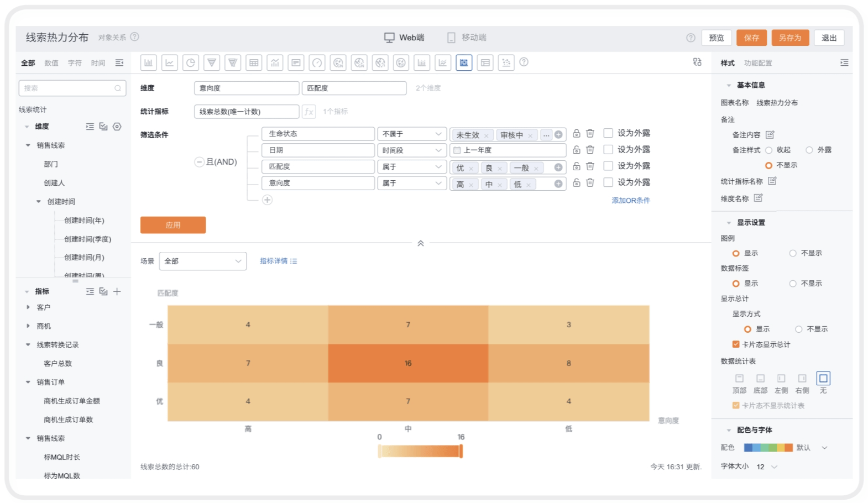
Task: Choose the comparison funnel chart icon
Action: [x=233, y=63]
